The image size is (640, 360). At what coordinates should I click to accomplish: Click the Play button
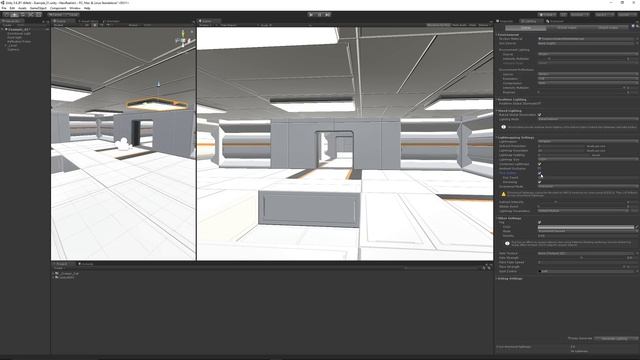(311, 15)
